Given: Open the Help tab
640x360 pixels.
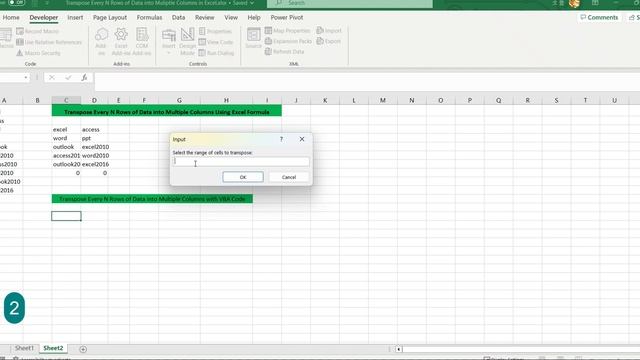Looking at the screenshot, I should (x=254, y=18).
